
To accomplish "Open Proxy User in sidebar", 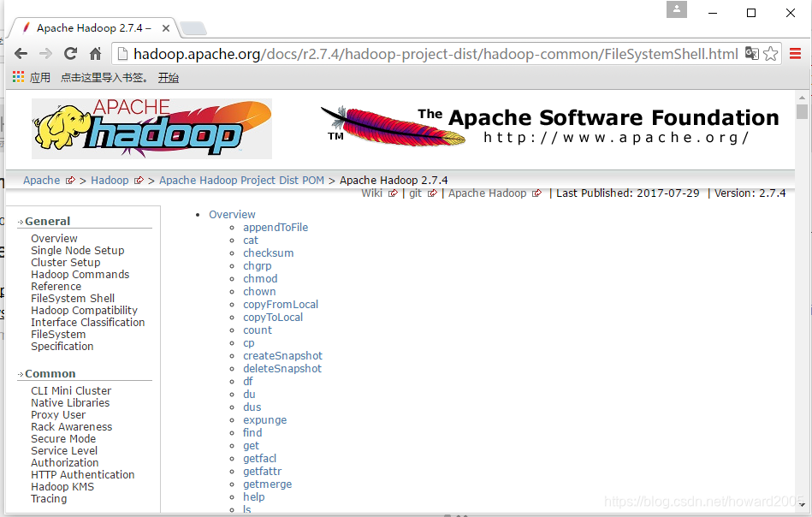I will (58, 414).
